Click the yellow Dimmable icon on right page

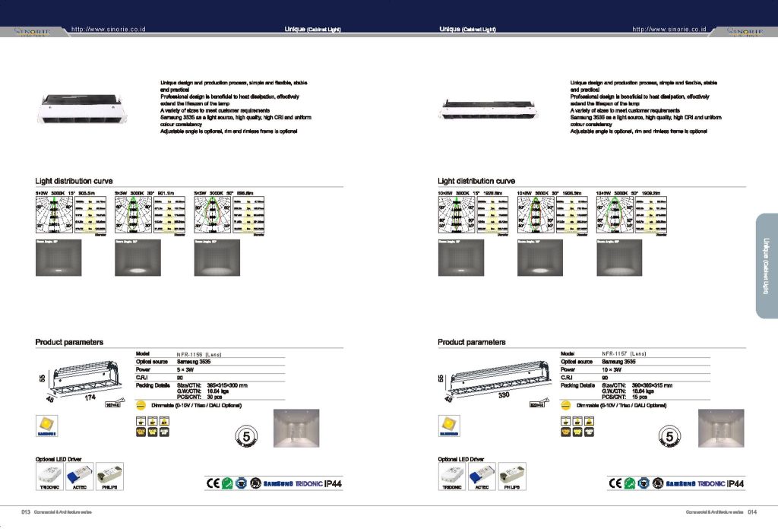(x=565, y=405)
